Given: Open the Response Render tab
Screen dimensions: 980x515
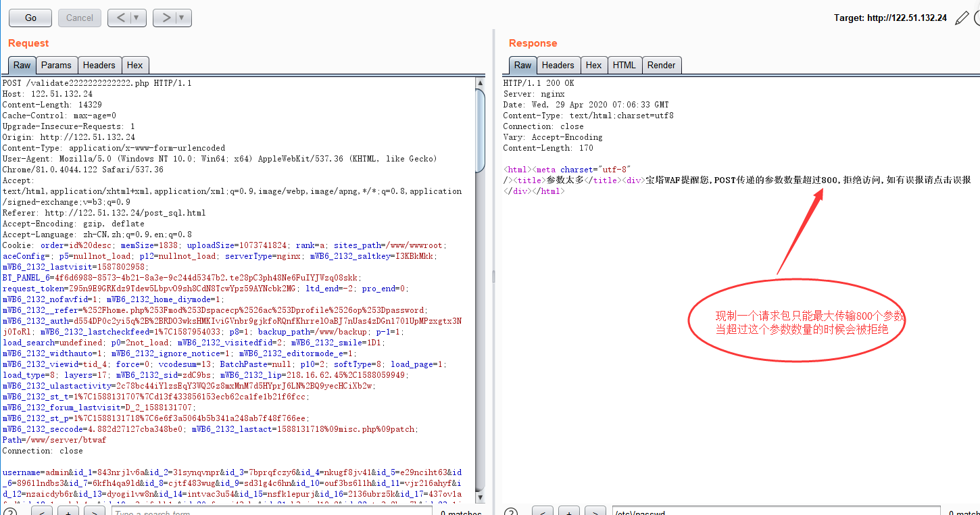Looking at the screenshot, I should [661, 65].
